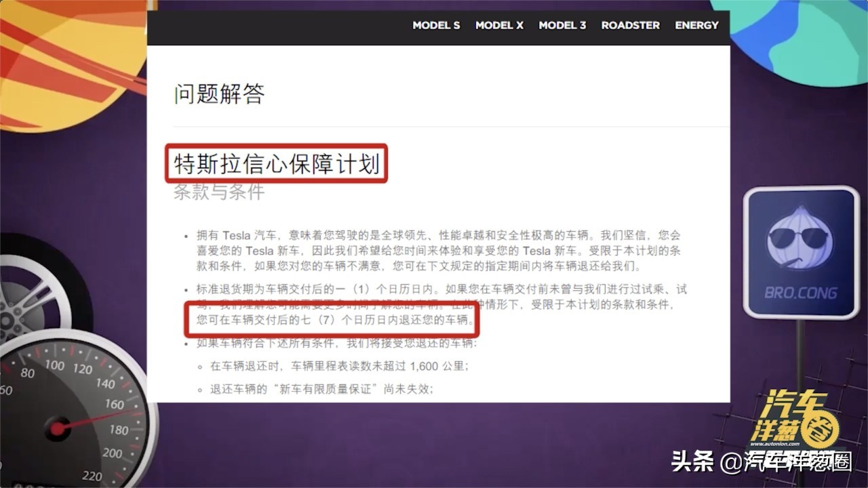Open the ENERGY menu
This screenshot has width=868, height=488.
point(696,25)
